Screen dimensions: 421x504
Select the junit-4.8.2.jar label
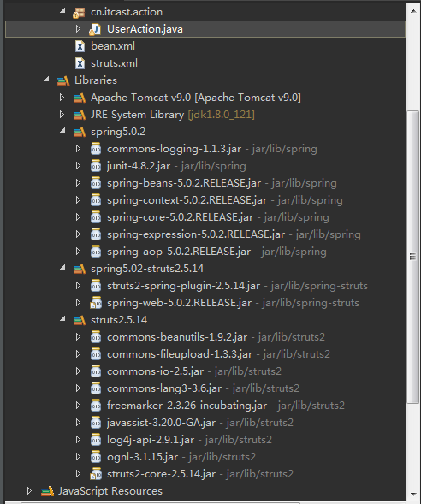[x=139, y=166]
